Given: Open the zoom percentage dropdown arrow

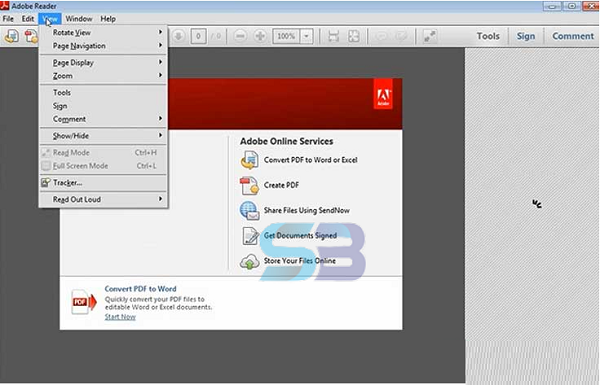Looking at the screenshot, I should tap(307, 36).
